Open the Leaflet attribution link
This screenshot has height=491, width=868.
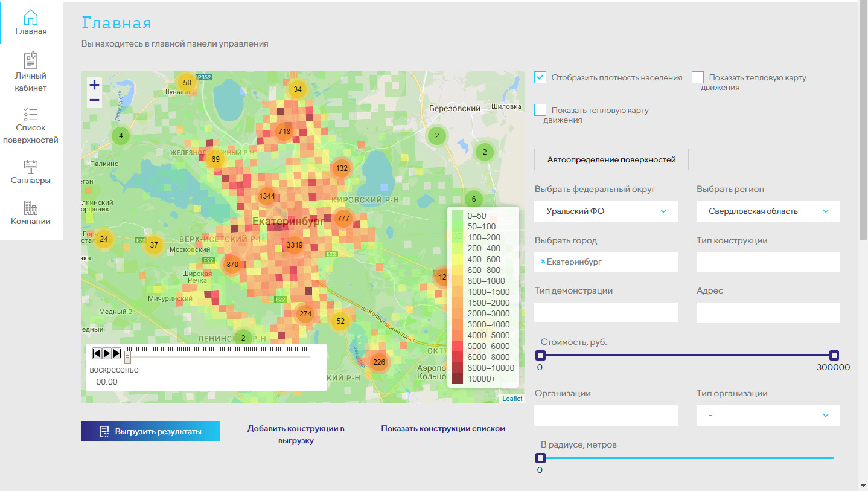pyautogui.click(x=512, y=399)
